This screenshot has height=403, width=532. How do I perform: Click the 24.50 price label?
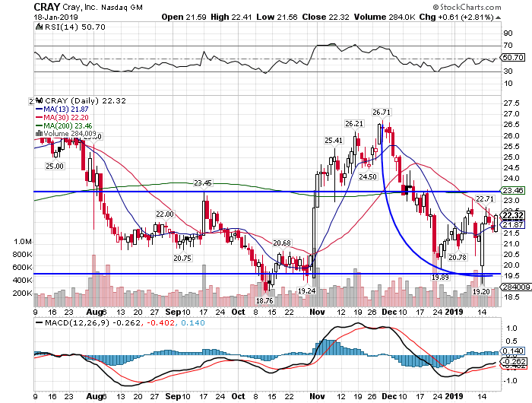pos(368,176)
